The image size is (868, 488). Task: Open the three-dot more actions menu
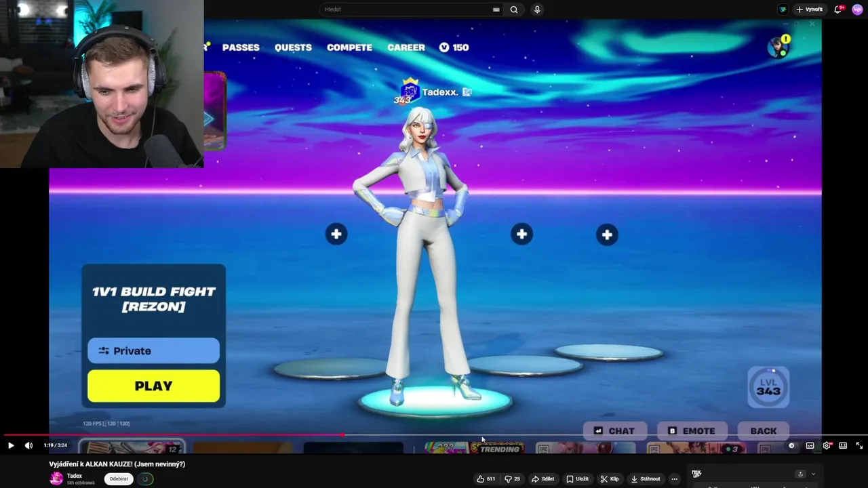click(674, 479)
